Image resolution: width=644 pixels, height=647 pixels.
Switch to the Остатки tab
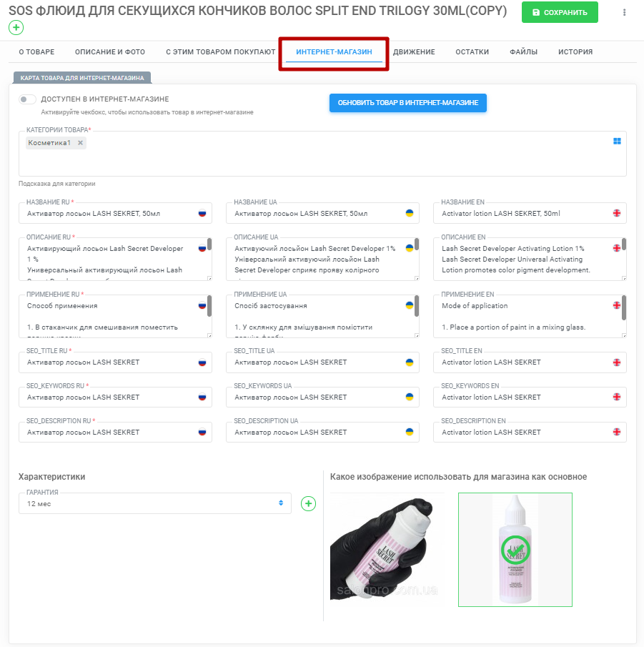tap(472, 52)
